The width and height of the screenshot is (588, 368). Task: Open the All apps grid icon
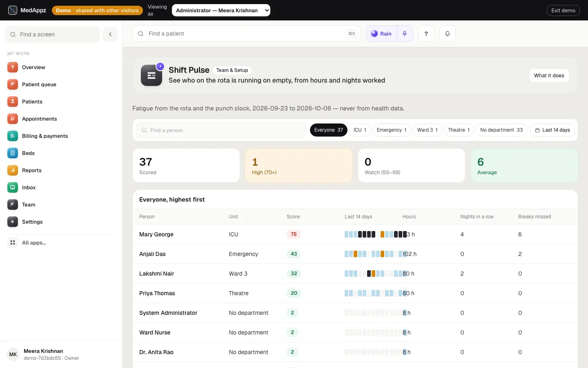point(13,243)
